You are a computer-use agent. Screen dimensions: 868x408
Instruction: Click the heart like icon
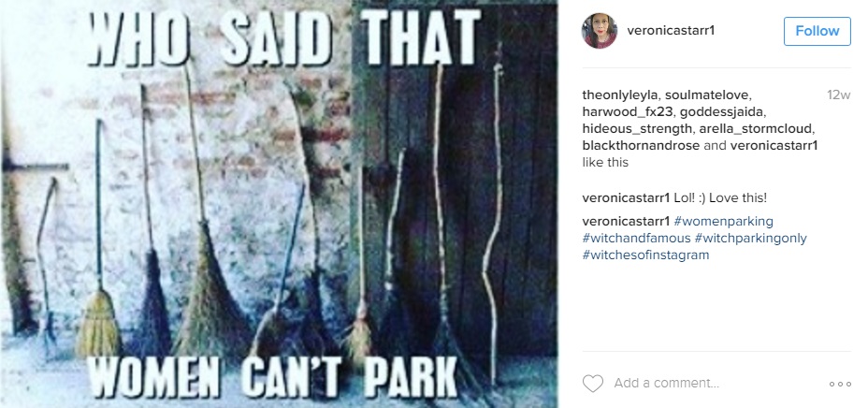(x=593, y=383)
